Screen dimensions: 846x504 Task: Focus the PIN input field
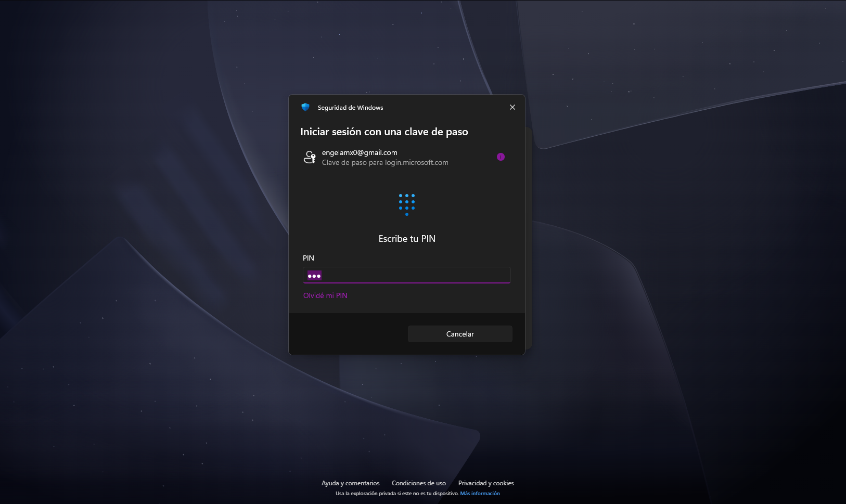click(407, 275)
